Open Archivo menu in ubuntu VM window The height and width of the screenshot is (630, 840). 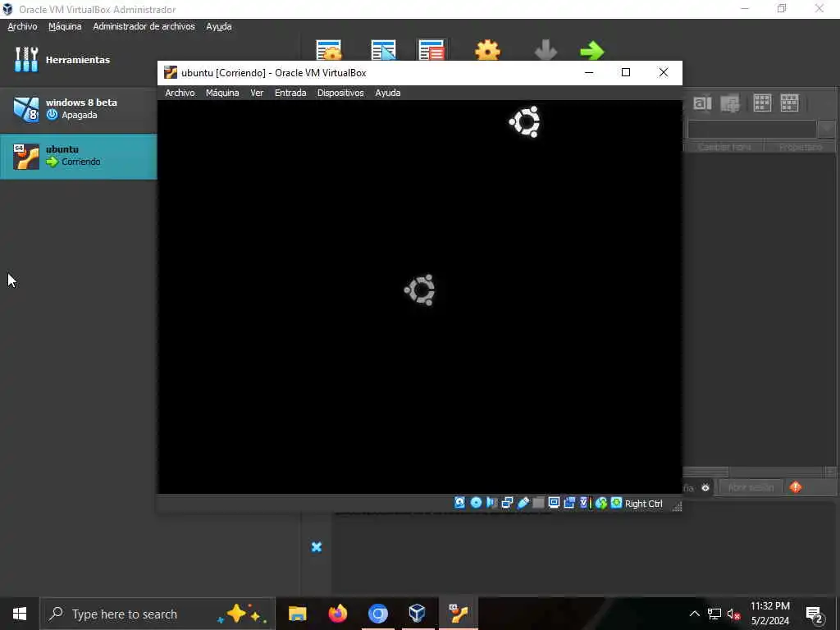pyautogui.click(x=180, y=93)
